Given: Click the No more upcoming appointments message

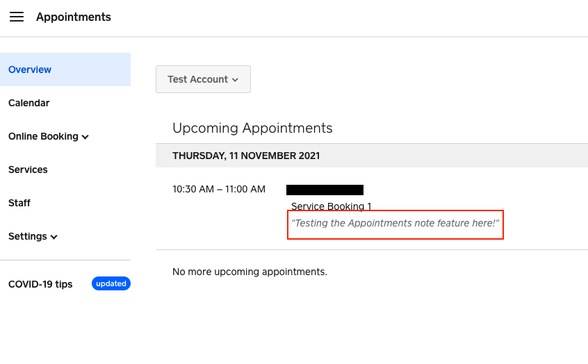Looking at the screenshot, I should click(250, 272).
